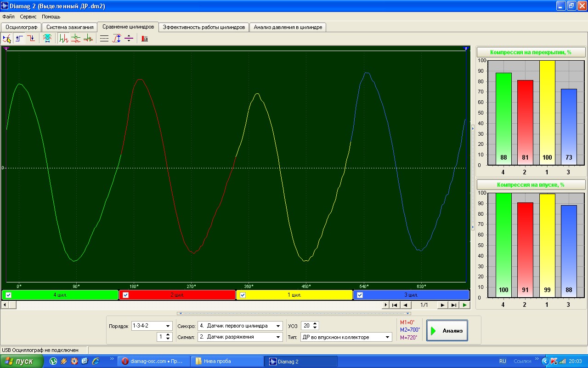
Task: Increase the УОЗ value stepper
Action: click(x=315, y=323)
